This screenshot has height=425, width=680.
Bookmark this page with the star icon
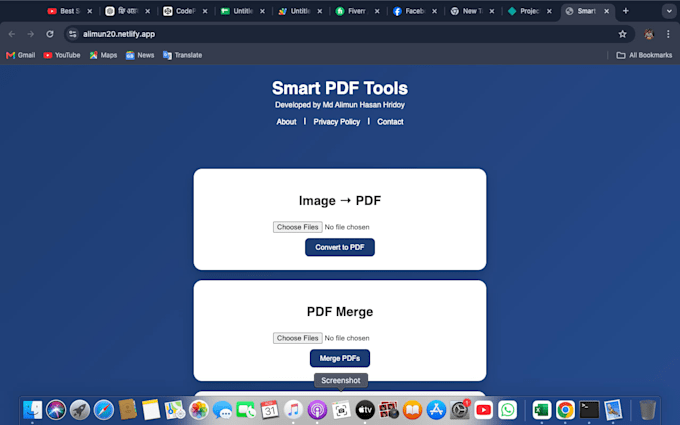coord(622,34)
